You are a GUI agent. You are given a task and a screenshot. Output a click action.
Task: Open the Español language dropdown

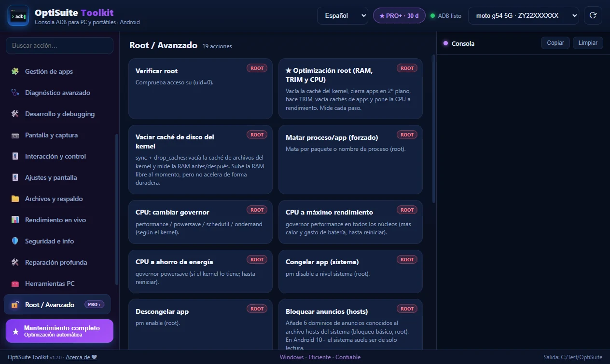click(x=343, y=15)
